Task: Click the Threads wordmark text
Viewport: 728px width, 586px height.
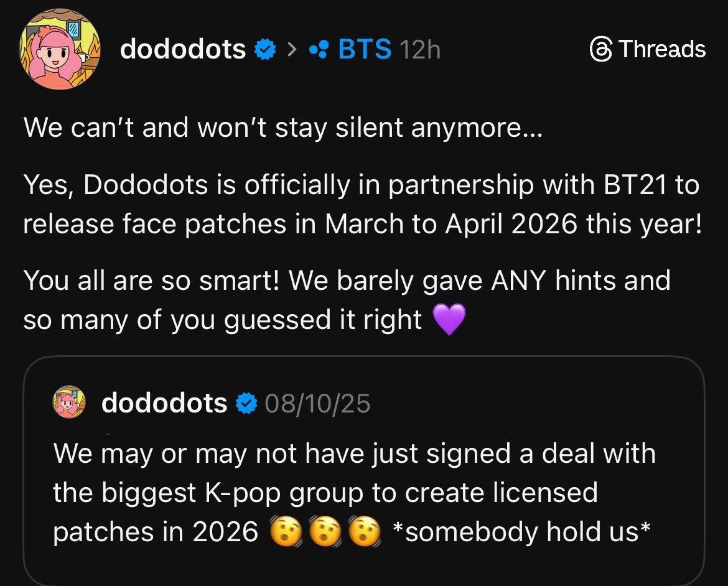Action: 662,49
